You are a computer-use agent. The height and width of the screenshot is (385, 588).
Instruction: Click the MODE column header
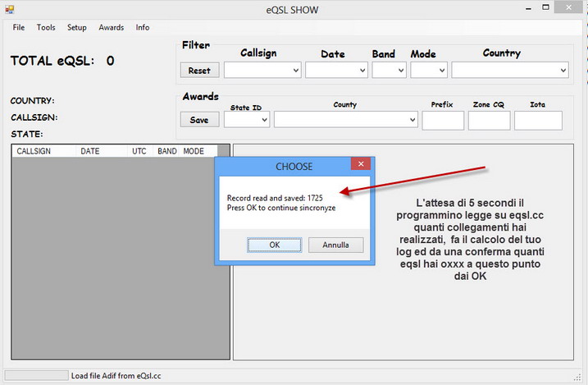click(x=198, y=151)
